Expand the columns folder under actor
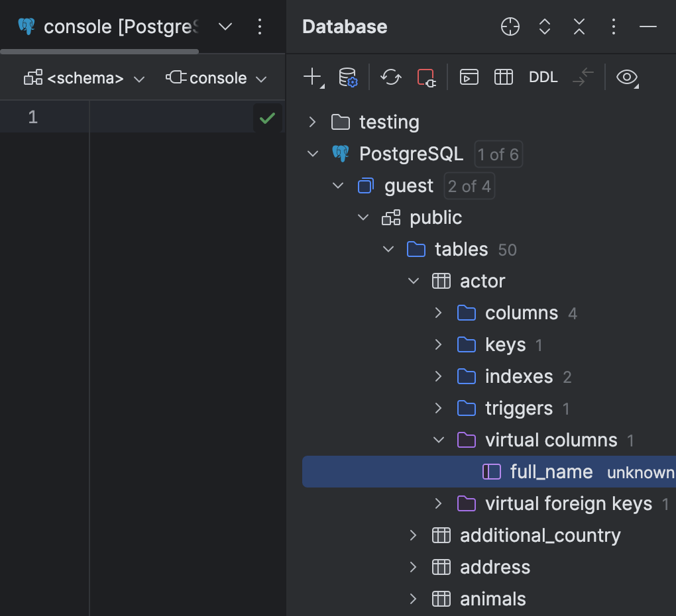This screenshot has height=616, width=676. (x=438, y=313)
